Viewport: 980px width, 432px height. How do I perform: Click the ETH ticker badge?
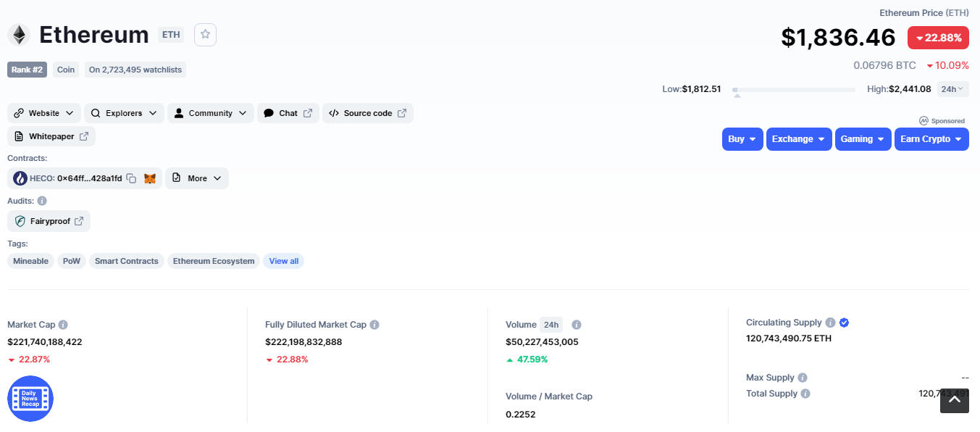coord(171,34)
